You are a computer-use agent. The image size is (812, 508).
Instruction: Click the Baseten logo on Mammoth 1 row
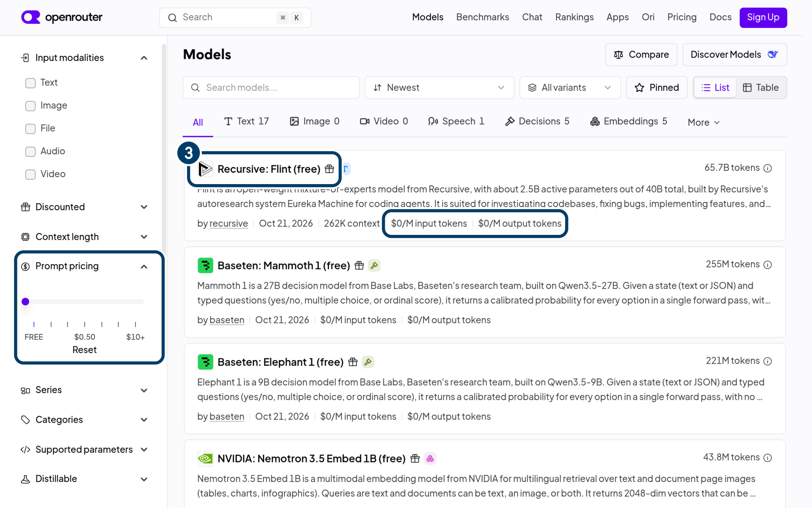(205, 266)
